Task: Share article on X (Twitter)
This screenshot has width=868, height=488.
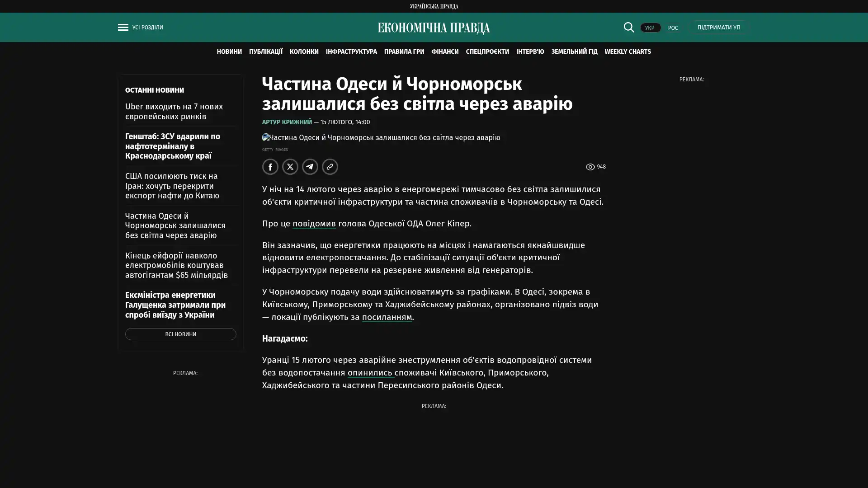Action: [290, 167]
